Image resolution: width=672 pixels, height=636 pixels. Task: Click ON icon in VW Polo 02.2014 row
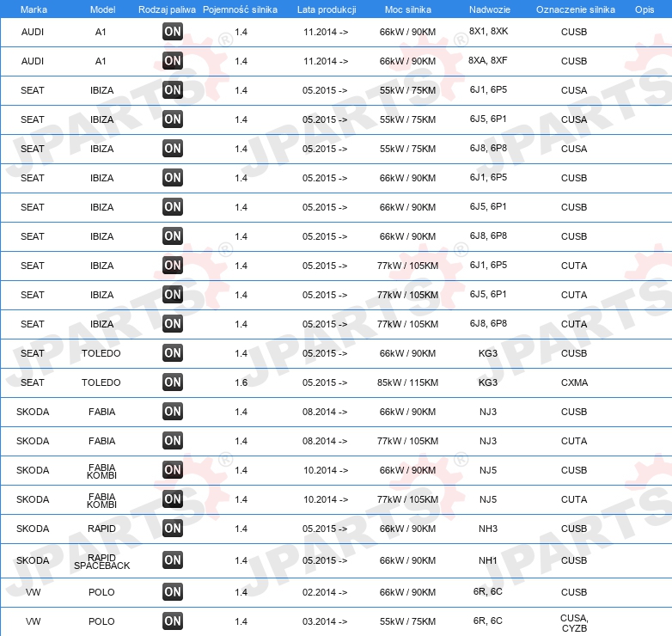(173, 591)
